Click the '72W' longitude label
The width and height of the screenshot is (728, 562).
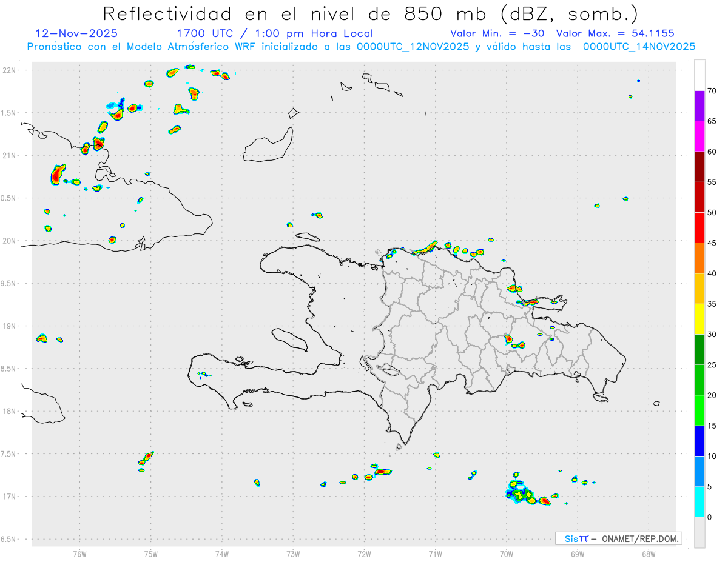364,554
